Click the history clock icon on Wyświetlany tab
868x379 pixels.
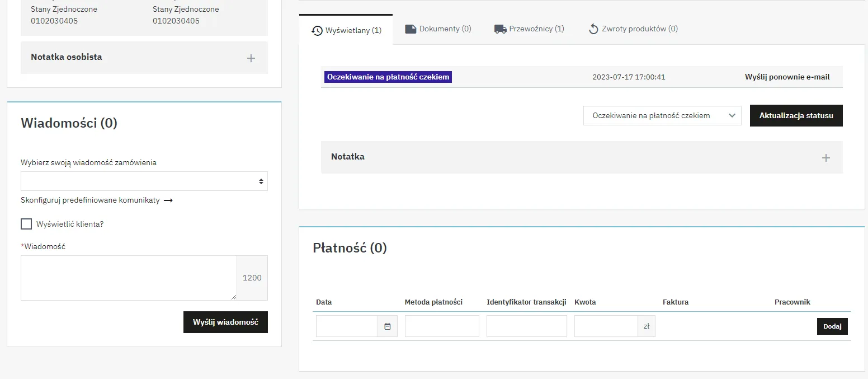317,30
